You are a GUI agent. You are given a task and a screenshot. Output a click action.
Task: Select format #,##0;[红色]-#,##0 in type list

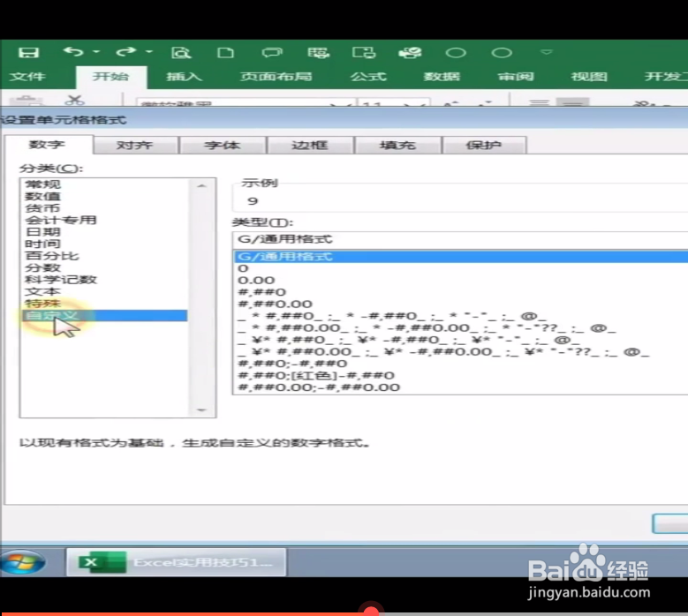(316, 375)
